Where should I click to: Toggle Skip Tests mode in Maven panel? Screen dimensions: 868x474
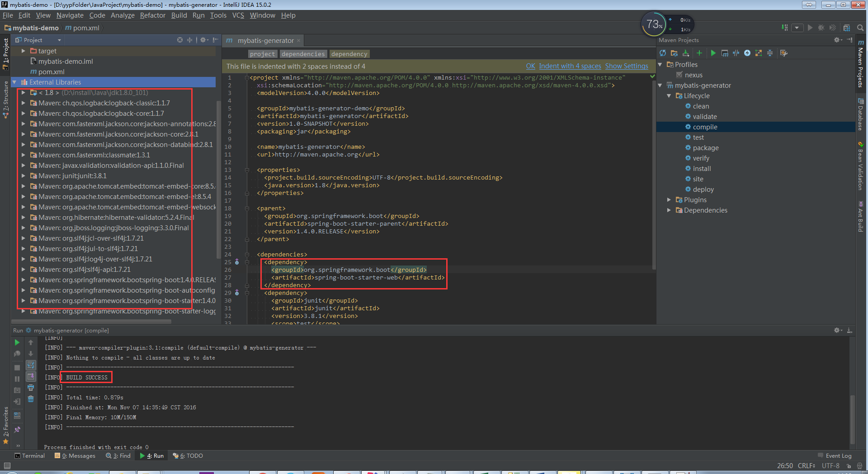pos(747,53)
